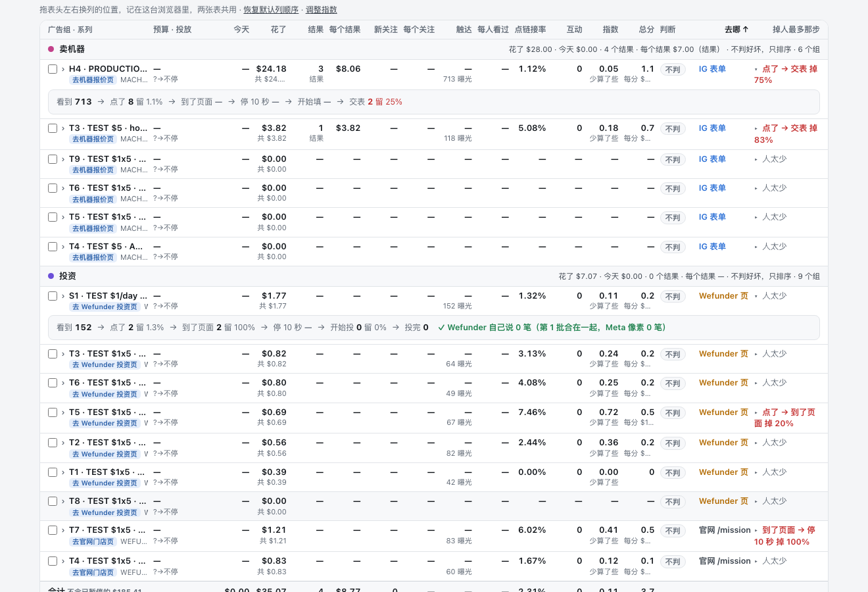
Task: Expand triangle beside 到了页面 → 停 10 秒 掉 100%
Action: coord(756,530)
